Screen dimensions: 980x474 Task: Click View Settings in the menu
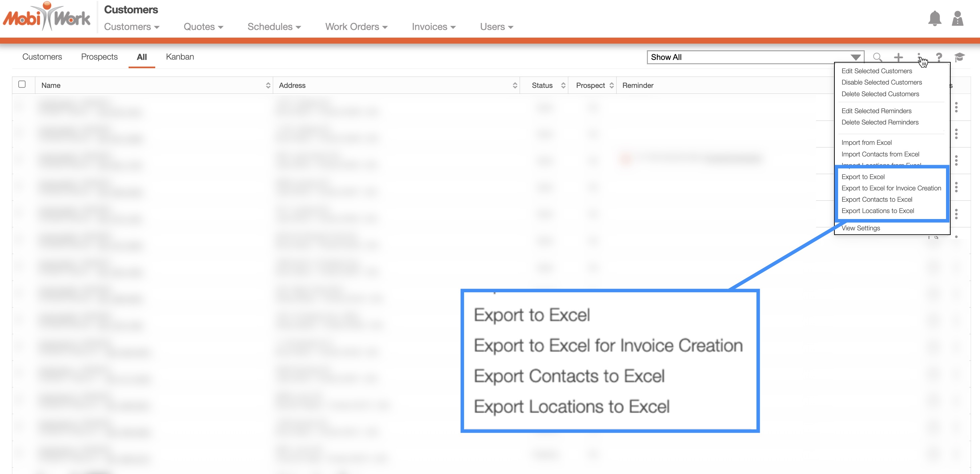pos(860,228)
